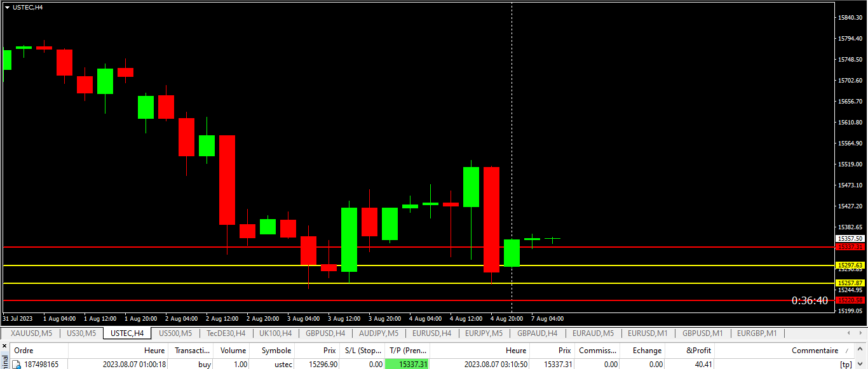Open the USTEC,H4 chart dropdown triangle
This screenshot has height=369, width=868.
[7, 7]
